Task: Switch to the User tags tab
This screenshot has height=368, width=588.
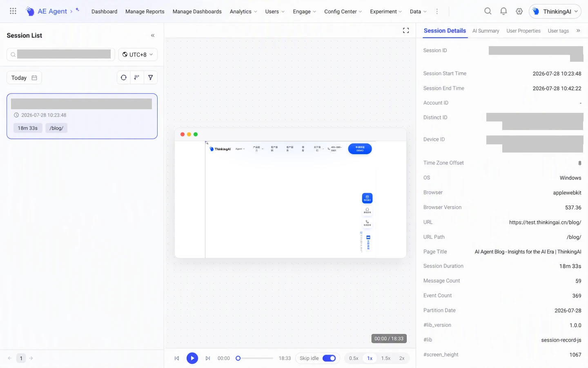Action: click(x=558, y=31)
